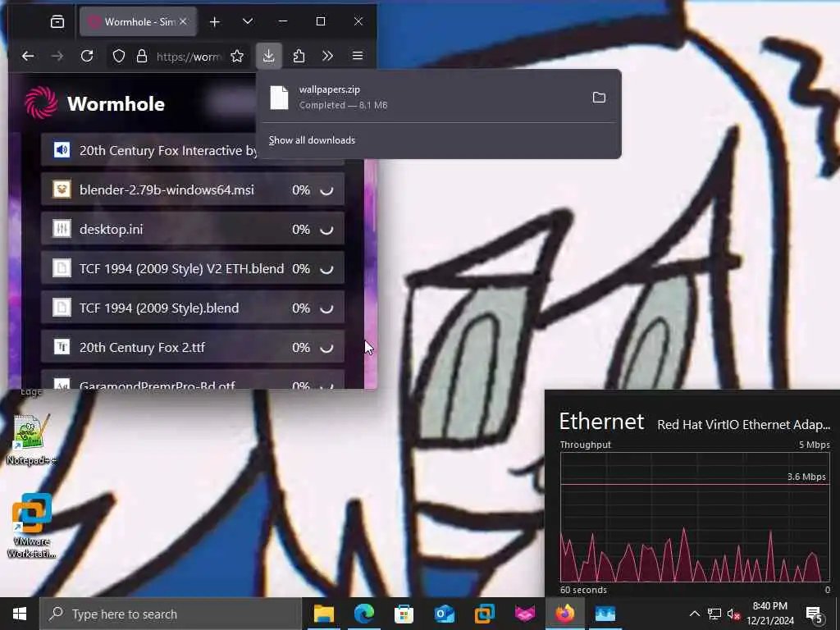The height and width of the screenshot is (630, 840).
Task: Click the Ethernet throughput graph
Action: pyautogui.click(x=695, y=517)
